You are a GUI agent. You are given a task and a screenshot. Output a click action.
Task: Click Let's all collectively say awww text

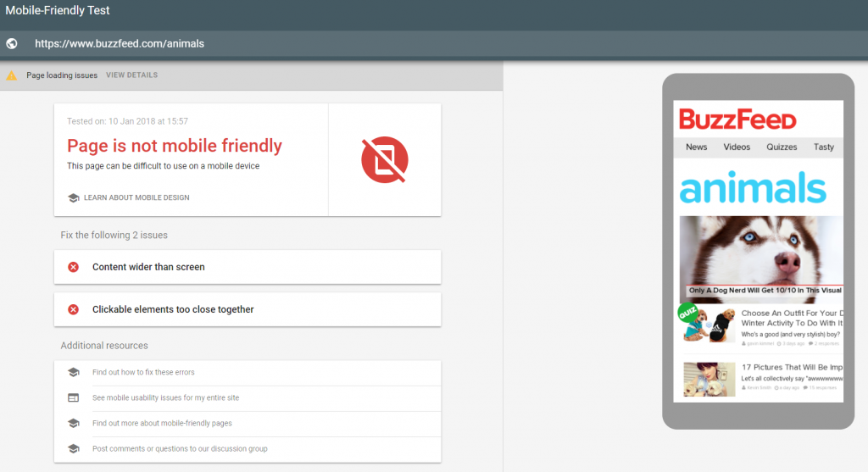coord(793,379)
